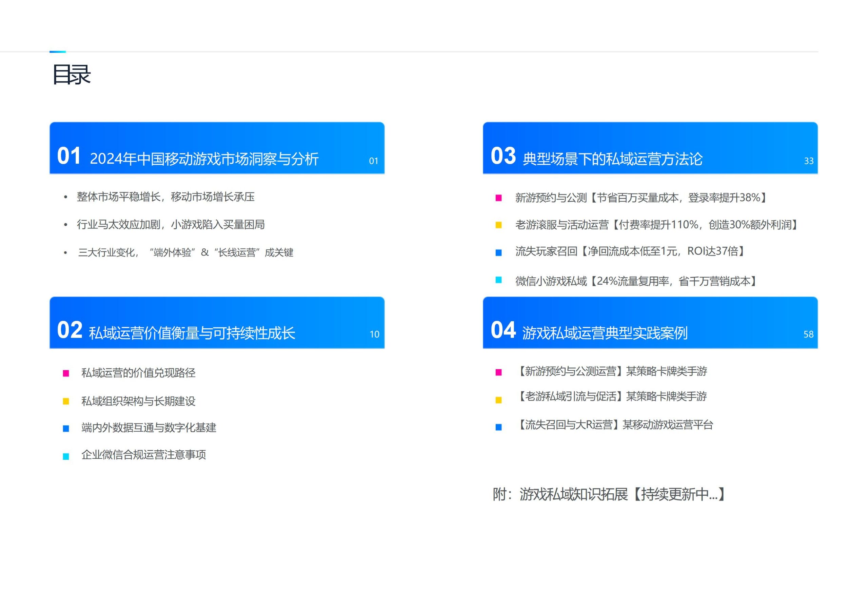The image size is (868, 616).
Task: Select 企业微信合规运营注意事项 entry
Action: click(143, 454)
